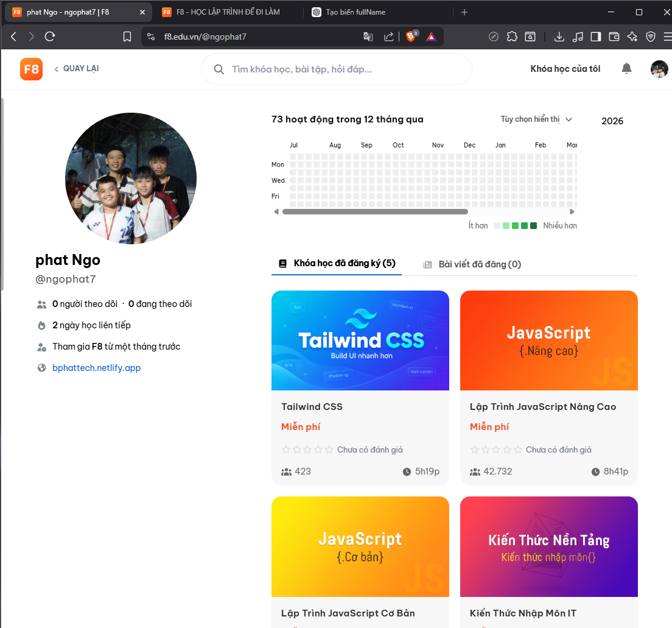Click Tham gia F8 từ một tháng trước
This screenshot has width=672, height=628.
116,347
